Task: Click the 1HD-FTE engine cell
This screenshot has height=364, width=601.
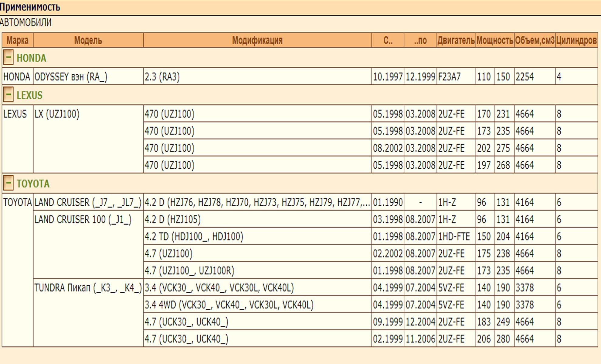Action: [454, 236]
